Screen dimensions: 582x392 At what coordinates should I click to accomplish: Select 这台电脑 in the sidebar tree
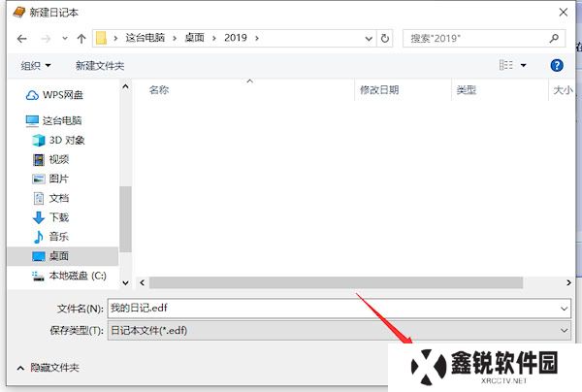[x=53, y=120]
